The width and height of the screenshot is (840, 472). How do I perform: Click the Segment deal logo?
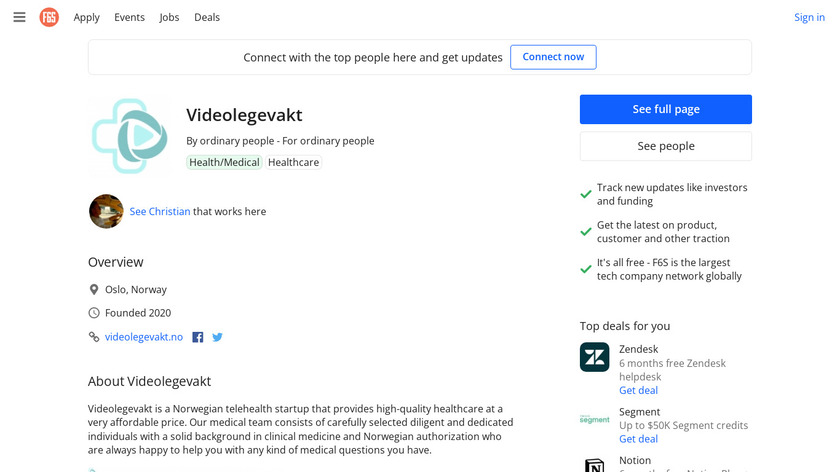click(595, 419)
